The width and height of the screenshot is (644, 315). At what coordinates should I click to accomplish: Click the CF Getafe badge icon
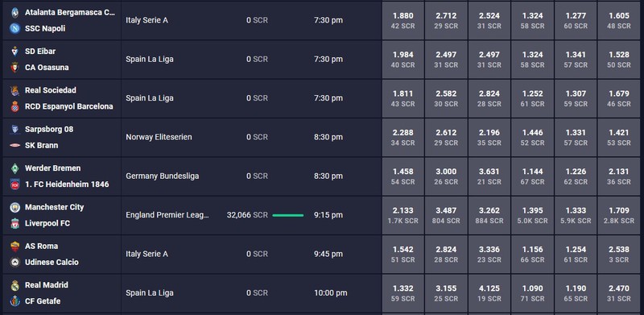(15, 301)
